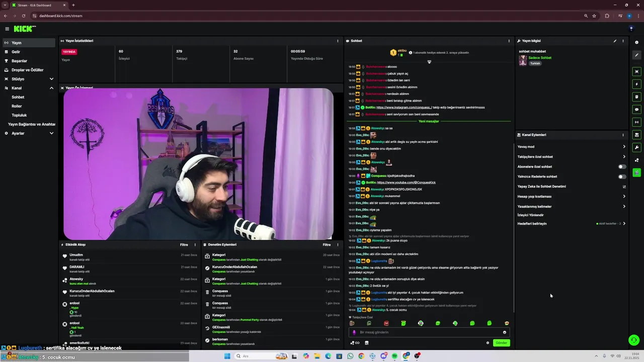
Task: Open Kanal Eylemleri panel options menu
Action: [623, 135]
